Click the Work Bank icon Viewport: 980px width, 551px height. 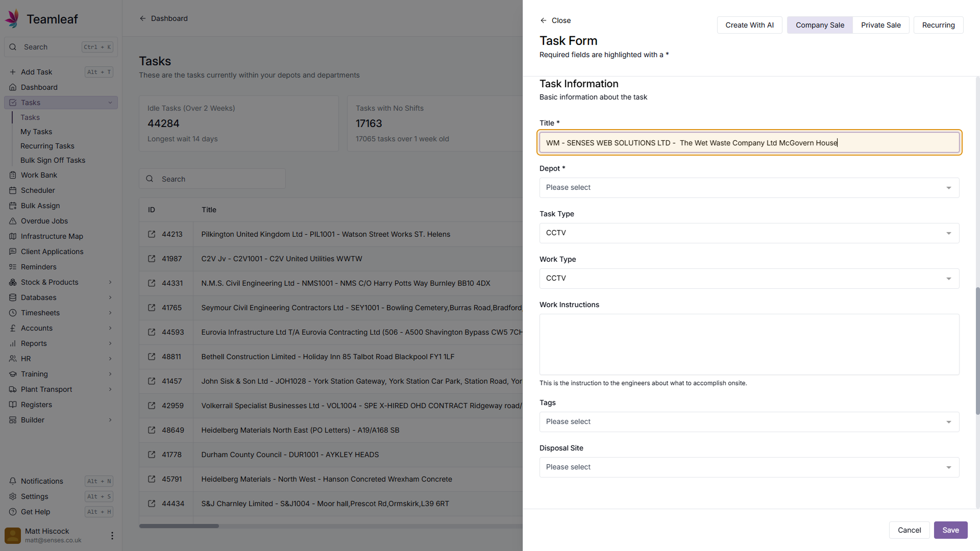tap(13, 175)
